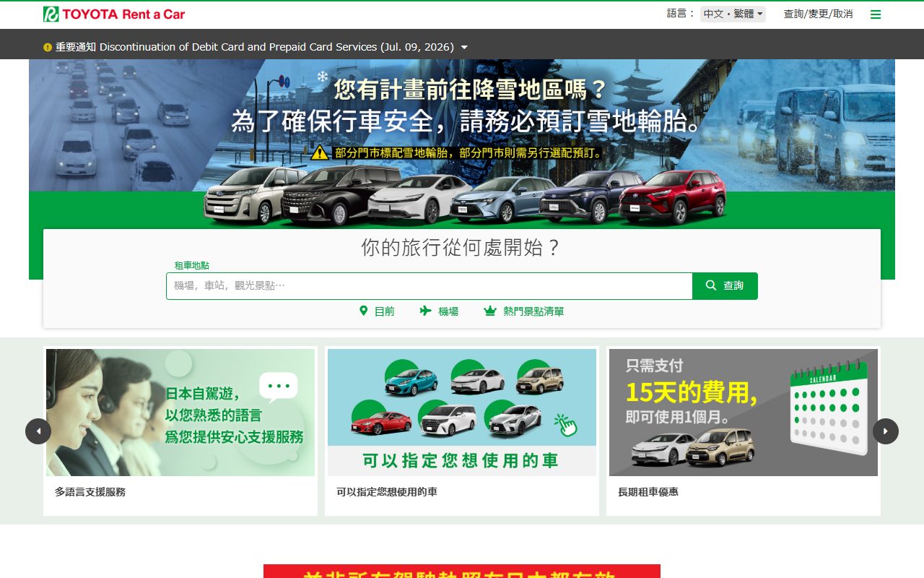Click the green 查詢 search button

pyautogui.click(x=725, y=286)
